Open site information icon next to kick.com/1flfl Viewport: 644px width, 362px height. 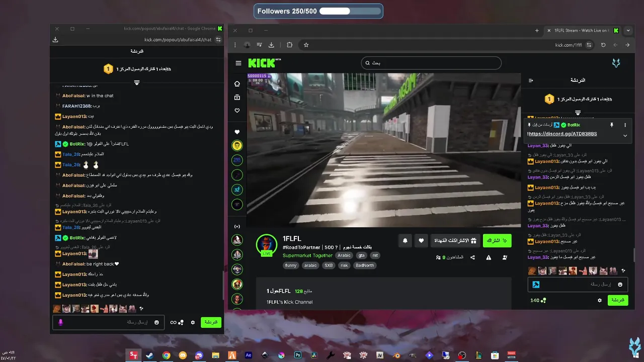point(588,45)
